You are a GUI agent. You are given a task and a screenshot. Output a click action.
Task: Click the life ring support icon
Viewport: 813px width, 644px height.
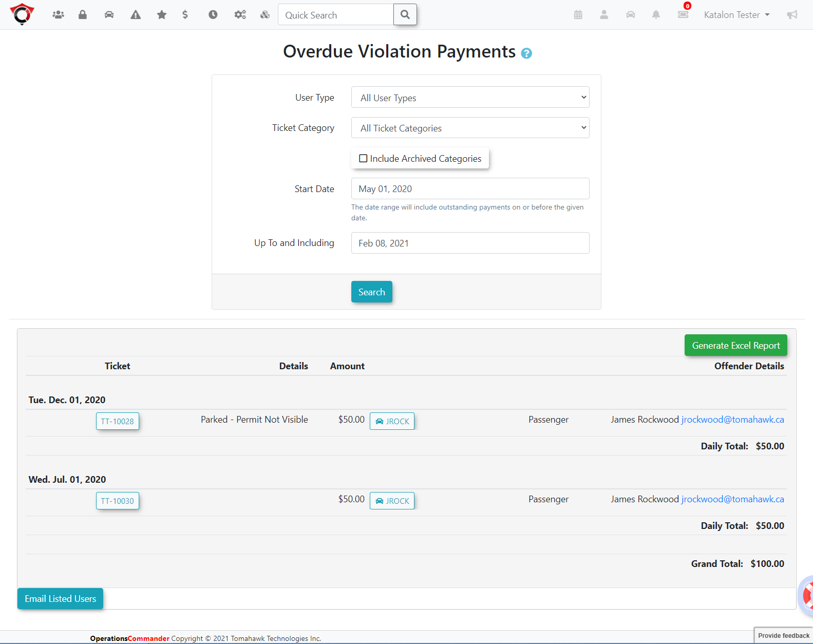tap(807, 596)
